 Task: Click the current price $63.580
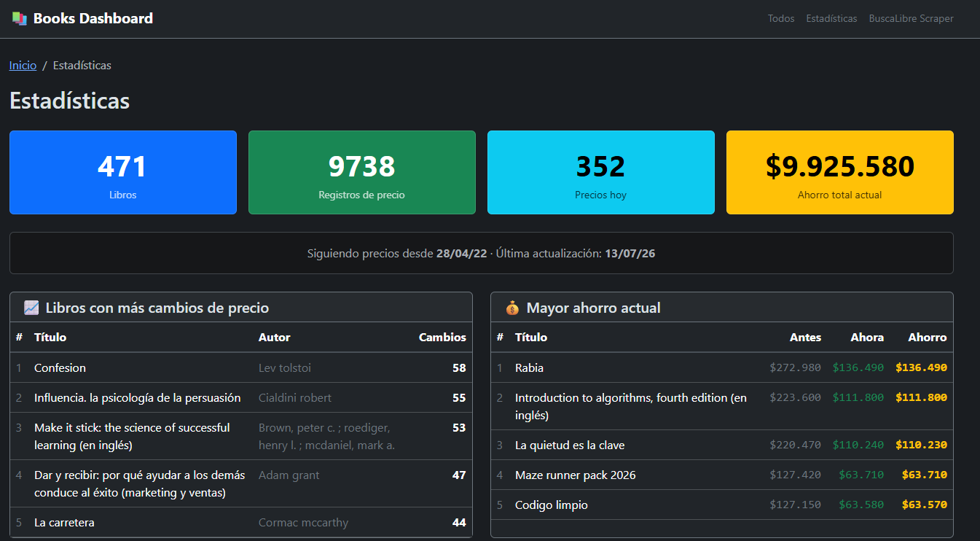(x=861, y=505)
